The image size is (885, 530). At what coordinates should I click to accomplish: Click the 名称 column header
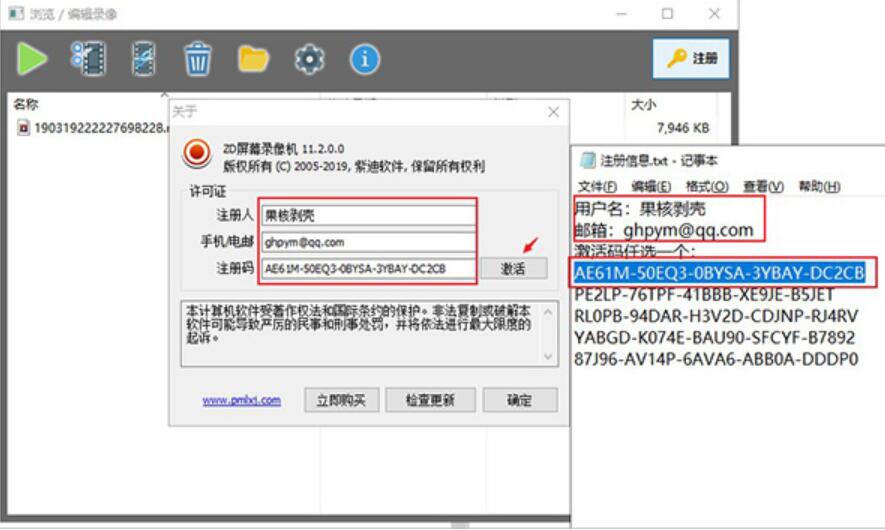coord(26,104)
